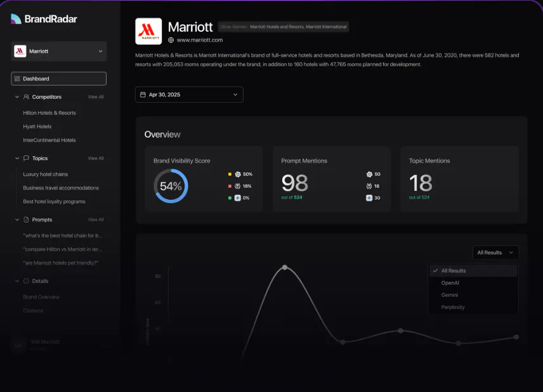
Task: Select Perplexity from results filter list
Action: (473, 307)
